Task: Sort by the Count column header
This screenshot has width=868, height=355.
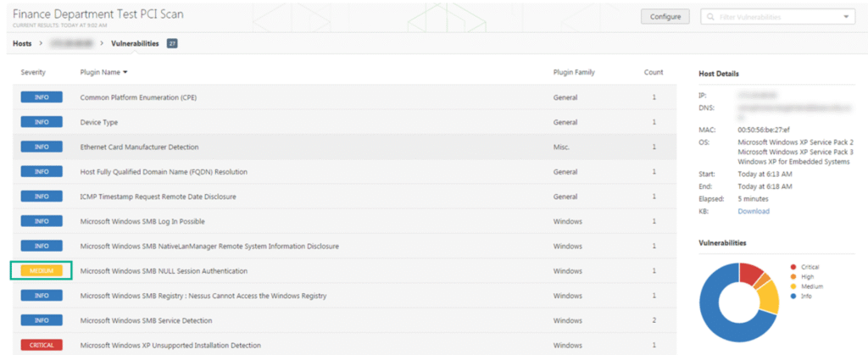Action: (x=653, y=73)
